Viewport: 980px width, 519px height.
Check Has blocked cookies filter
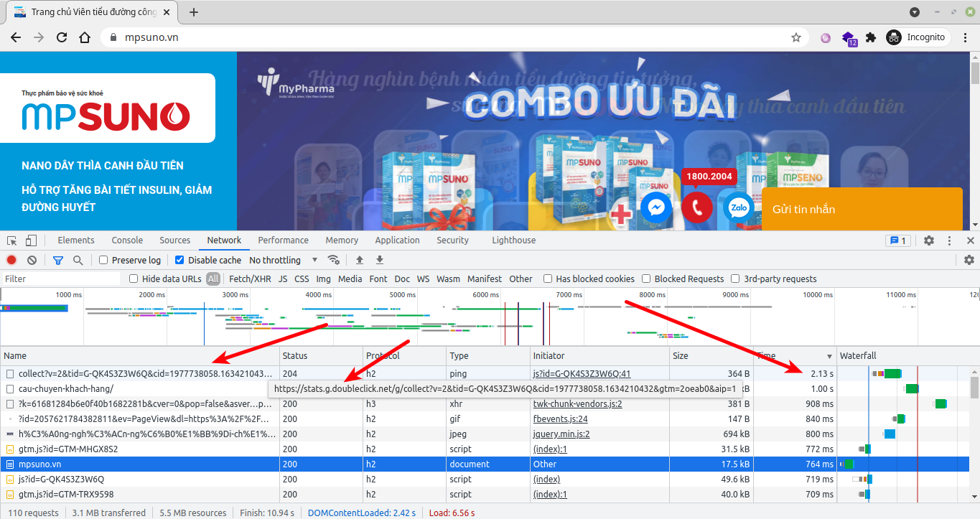(548, 279)
